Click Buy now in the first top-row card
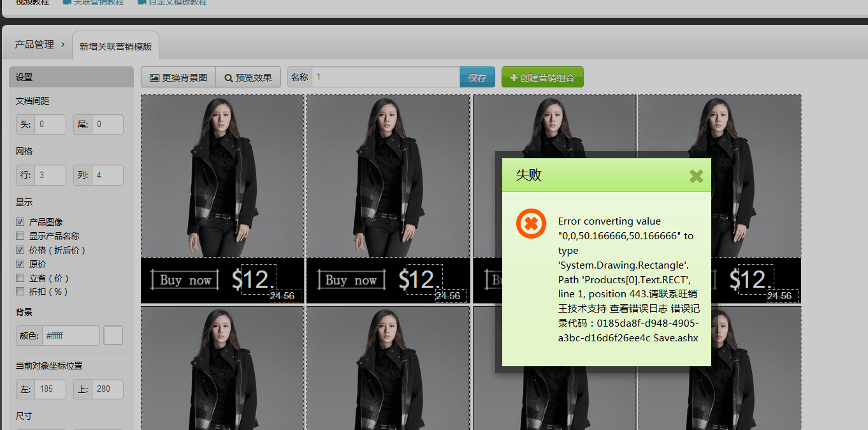The image size is (868, 430). point(185,280)
